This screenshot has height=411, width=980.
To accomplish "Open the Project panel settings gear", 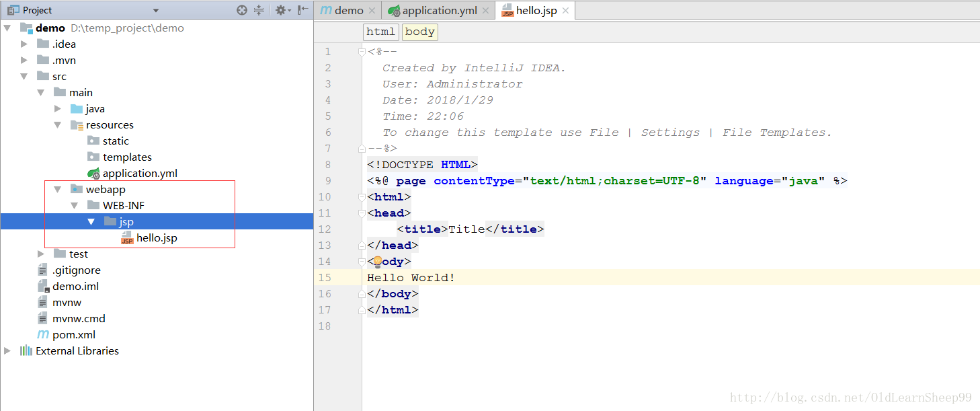I will pos(280,10).
